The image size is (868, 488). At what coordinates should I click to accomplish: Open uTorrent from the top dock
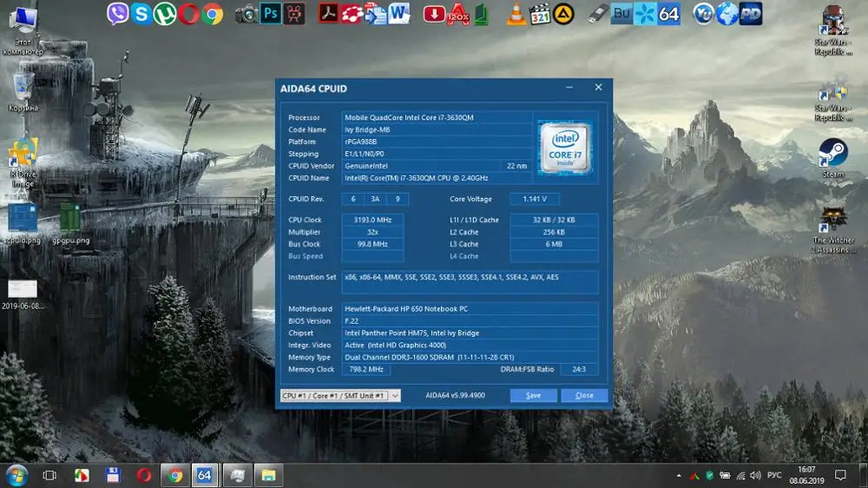click(164, 14)
